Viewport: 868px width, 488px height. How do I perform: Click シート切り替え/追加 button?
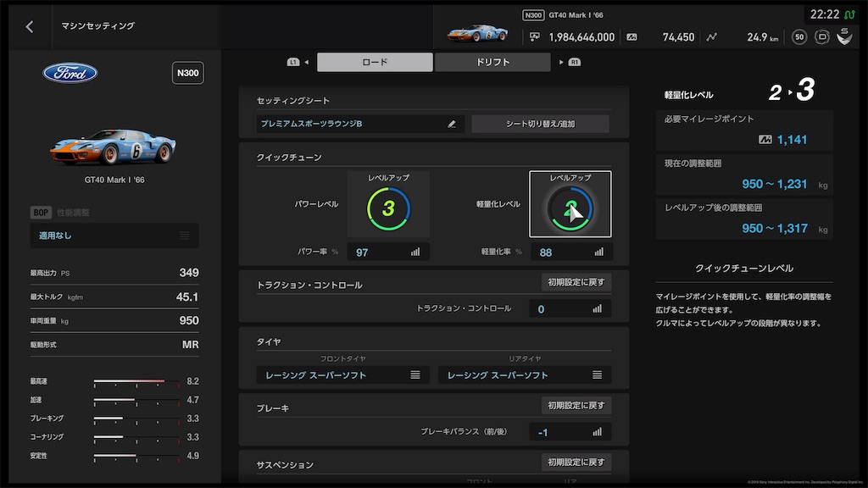tap(540, 124)
